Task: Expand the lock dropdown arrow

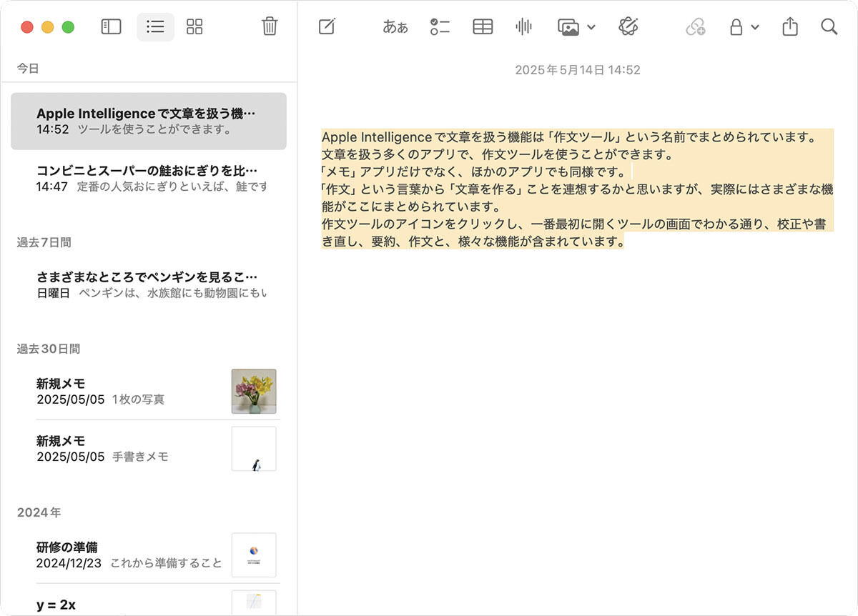Action: coord(755,27)
